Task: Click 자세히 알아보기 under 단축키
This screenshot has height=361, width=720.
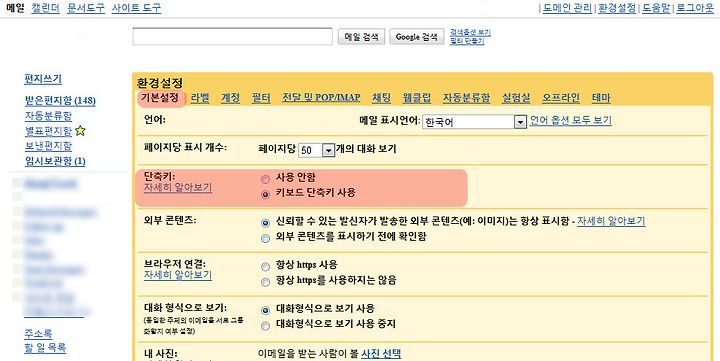Action: [178, 188]
